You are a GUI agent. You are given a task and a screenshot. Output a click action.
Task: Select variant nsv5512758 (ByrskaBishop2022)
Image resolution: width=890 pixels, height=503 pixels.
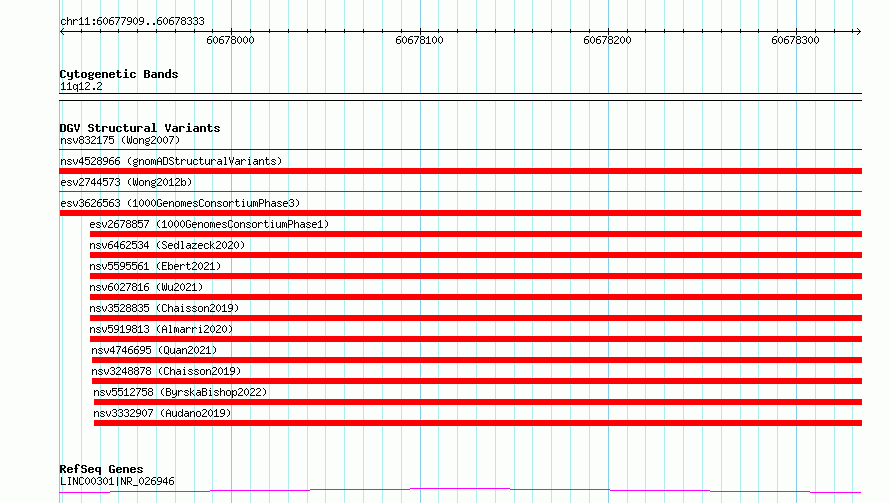[x=180, y=392]
